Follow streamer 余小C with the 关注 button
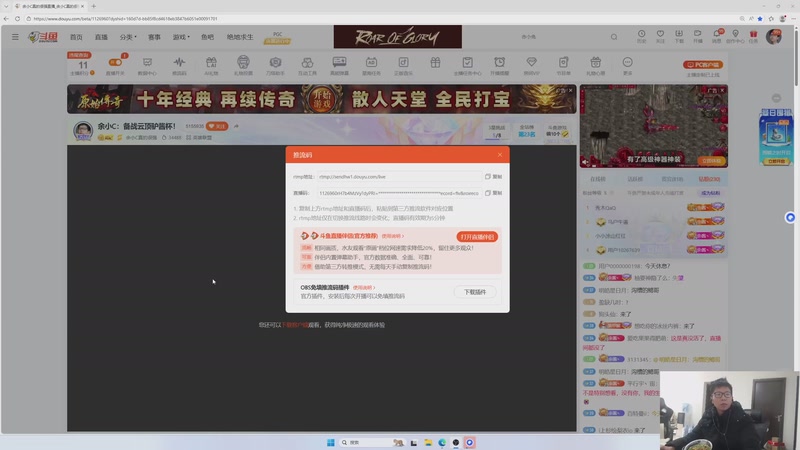Viewport: 800px width, 450px height. [217, 126]
